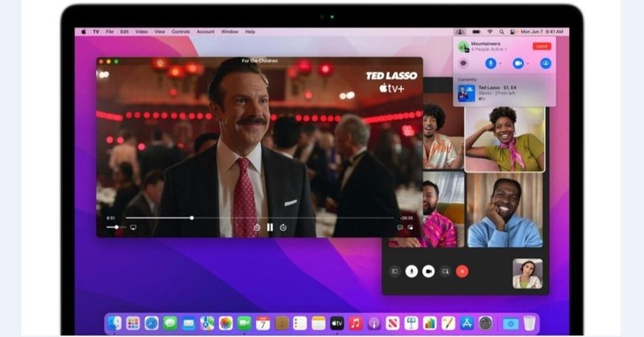Open the Help menu

[250, 31]
